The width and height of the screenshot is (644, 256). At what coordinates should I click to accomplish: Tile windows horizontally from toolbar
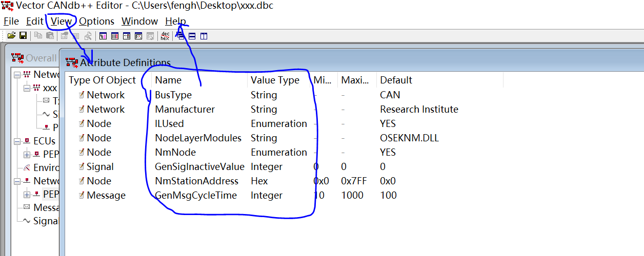[x=192, y=36]
